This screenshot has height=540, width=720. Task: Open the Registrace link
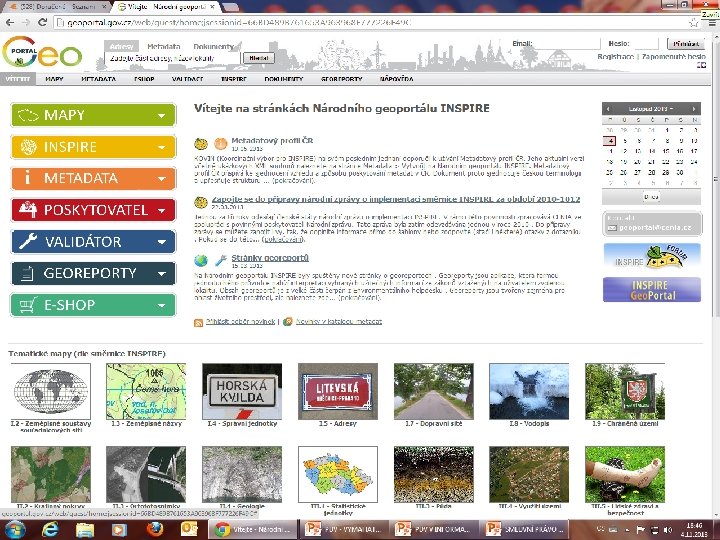(x=615, y=56)
